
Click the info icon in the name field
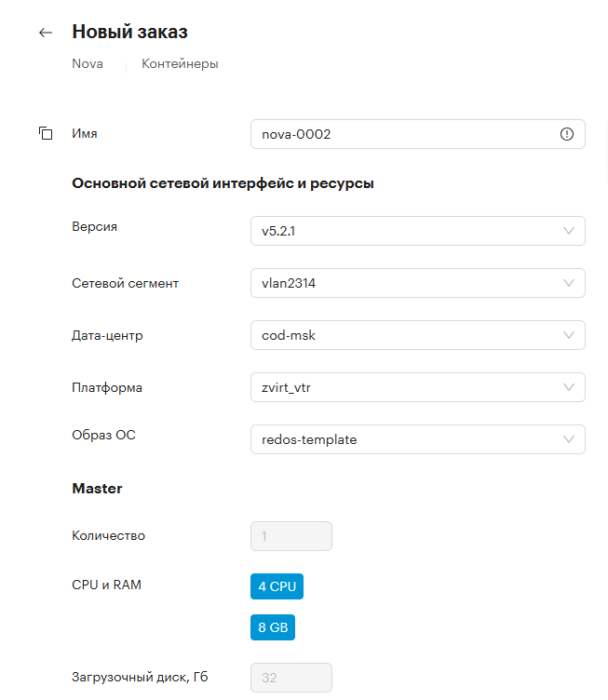[566, 134]
